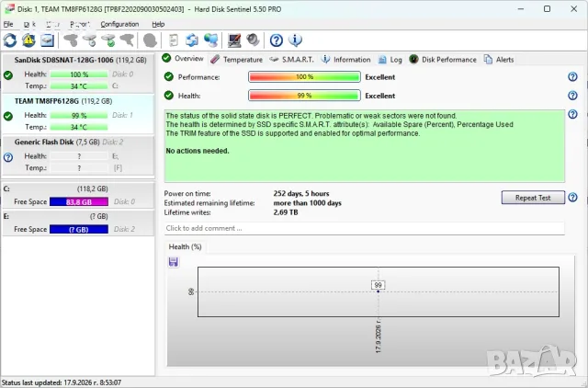Switch to the Information tab
This screenshot has width=588, height=388.
[x=346, y=59]
